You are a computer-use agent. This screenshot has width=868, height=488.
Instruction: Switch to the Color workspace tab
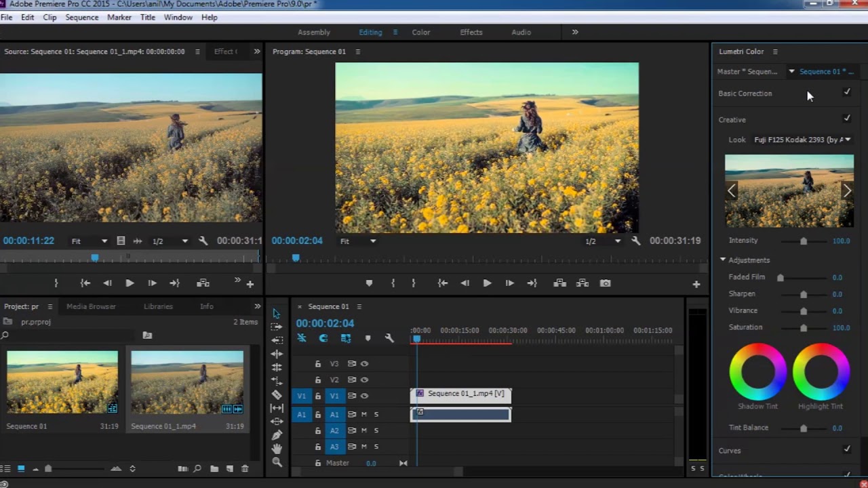420,32
